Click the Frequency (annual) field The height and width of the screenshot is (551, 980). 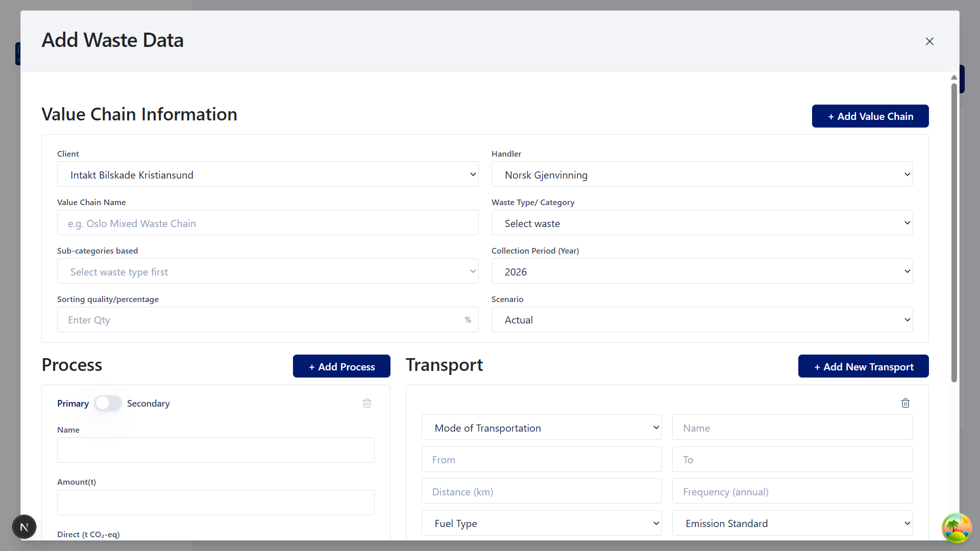tap(792, 491)
